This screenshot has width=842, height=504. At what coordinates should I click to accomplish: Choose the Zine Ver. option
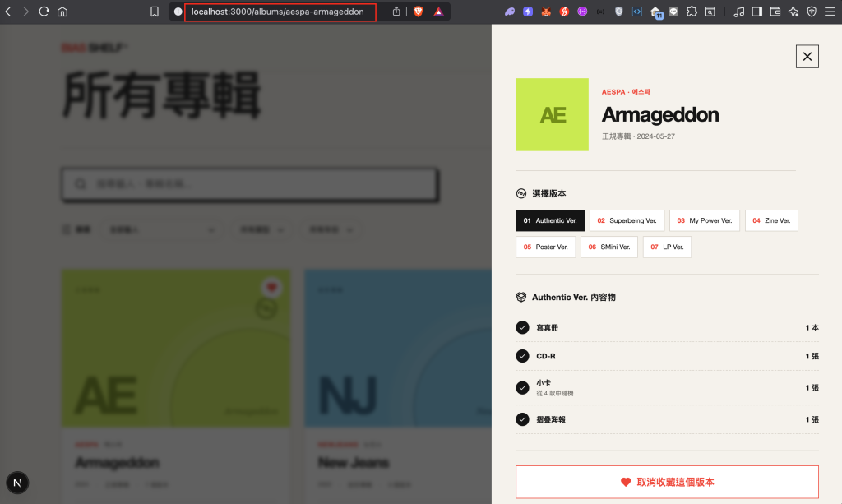771,220
